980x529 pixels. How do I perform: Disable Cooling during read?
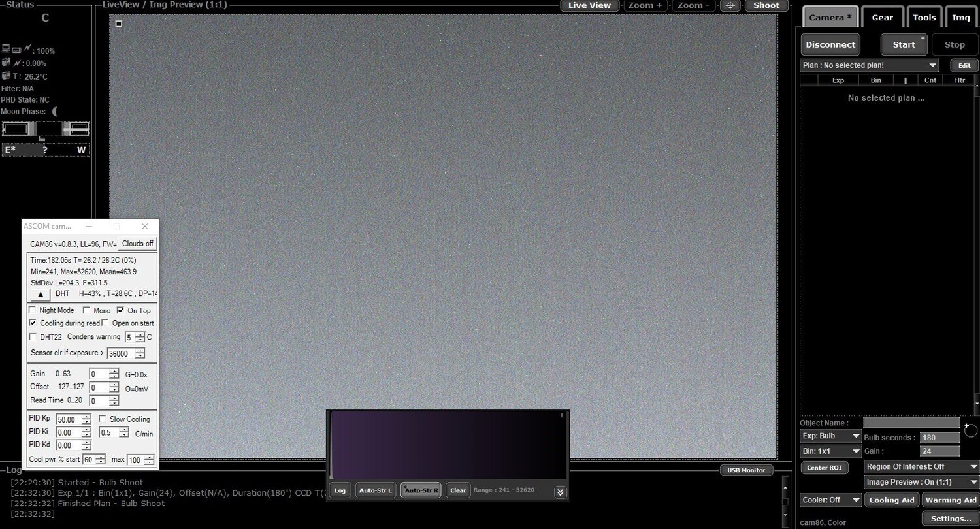pos(33,323)
